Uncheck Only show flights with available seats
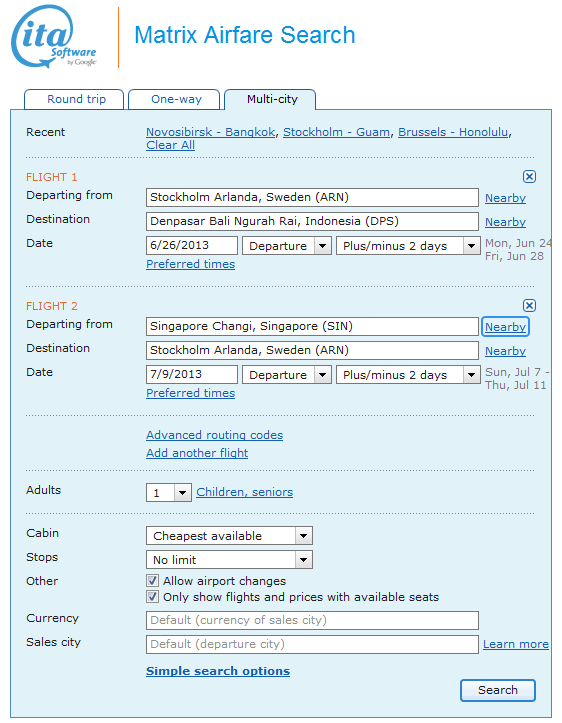 tap(152, 597)
